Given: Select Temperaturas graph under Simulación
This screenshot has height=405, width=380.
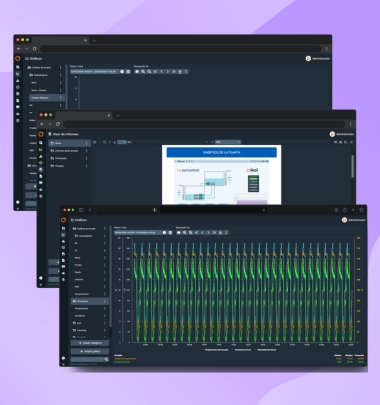Looking at the screenshot, I should [81, 308].
